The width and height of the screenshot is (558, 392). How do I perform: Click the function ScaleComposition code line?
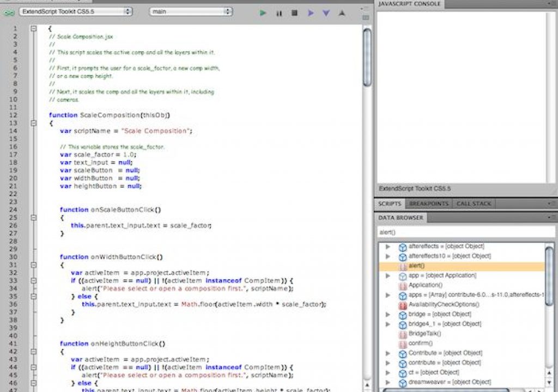[109, 115]
